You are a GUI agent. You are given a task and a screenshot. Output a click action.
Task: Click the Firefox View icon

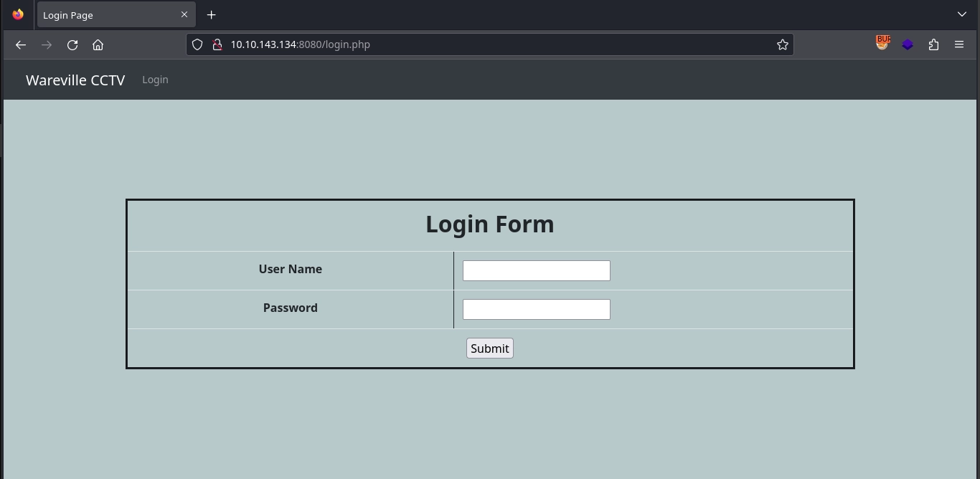click(18, 14)
